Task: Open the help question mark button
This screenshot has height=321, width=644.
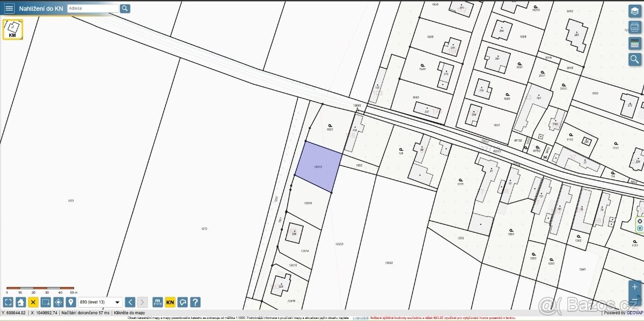Action: [195, 302]
